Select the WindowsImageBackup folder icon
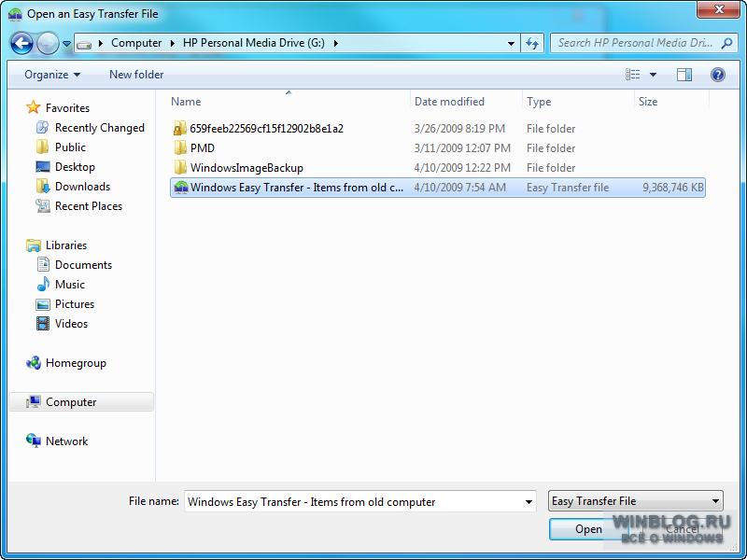The image size is (747, 560). (x=180, y=168)
